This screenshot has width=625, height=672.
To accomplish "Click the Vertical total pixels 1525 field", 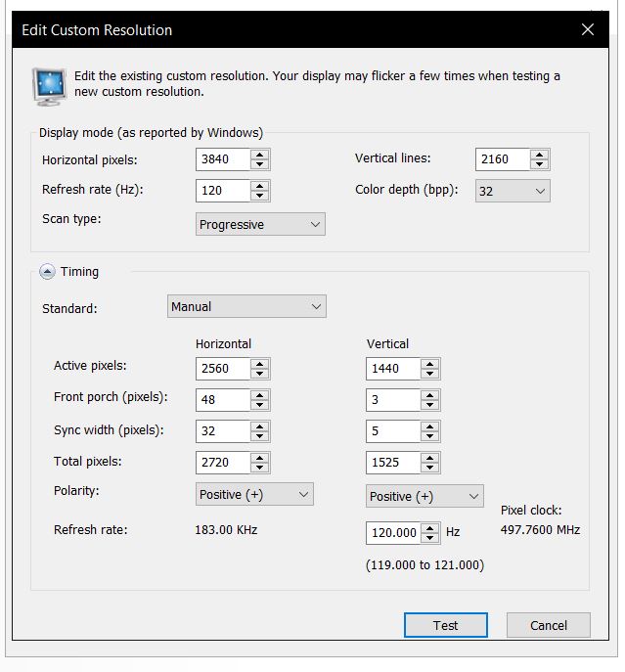I will (x=393, y=463).
